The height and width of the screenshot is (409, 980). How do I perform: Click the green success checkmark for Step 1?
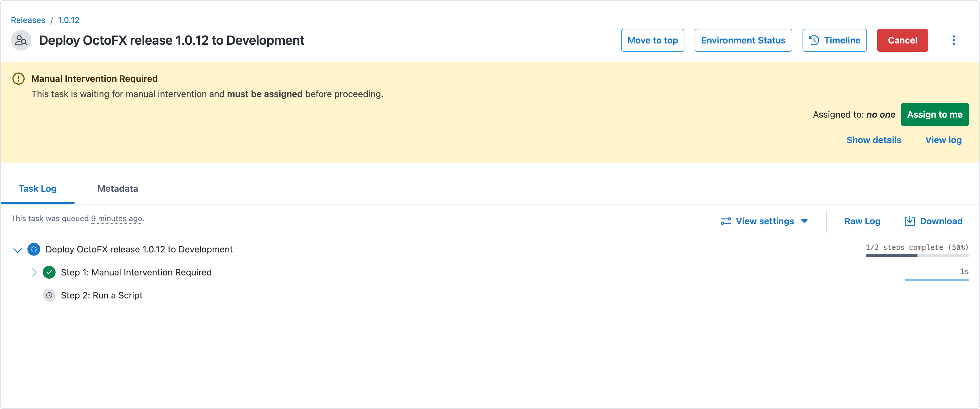click(x=49, y=272)
